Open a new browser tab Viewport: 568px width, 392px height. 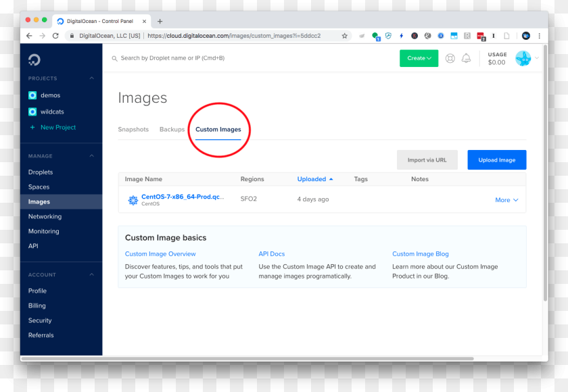pyautogui.click(x=160, y=22)
